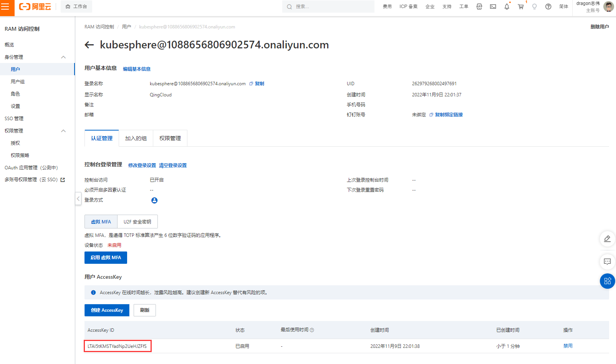Click the 阿里云 Alibaba Cloud logo
The height and width of the screenshot is (364, 616).
(x=35, y=7)
